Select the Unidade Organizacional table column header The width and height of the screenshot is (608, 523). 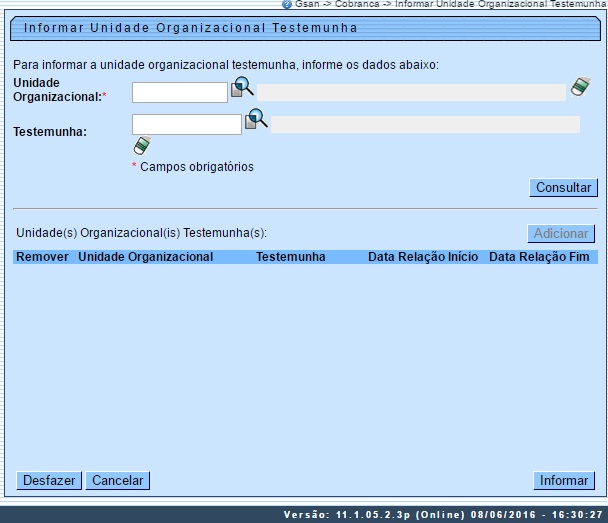146,257
